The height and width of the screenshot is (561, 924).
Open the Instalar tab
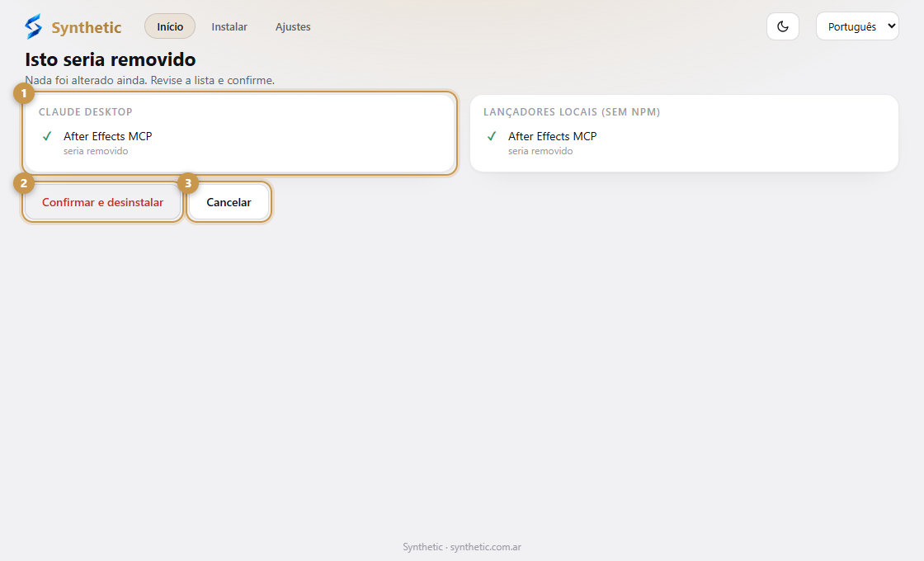click(x=229, y=26)
